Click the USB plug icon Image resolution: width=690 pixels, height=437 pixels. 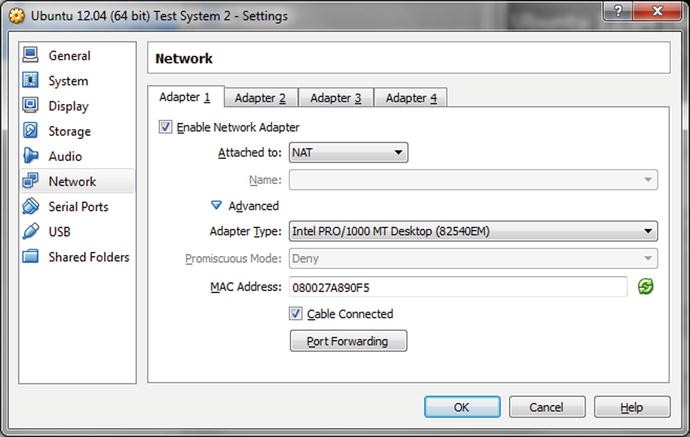[30, 231]
